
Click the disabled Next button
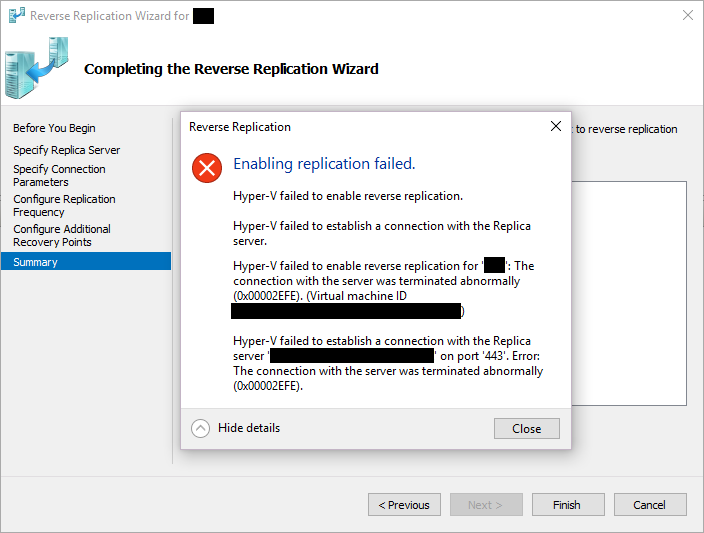pos(486,505)
